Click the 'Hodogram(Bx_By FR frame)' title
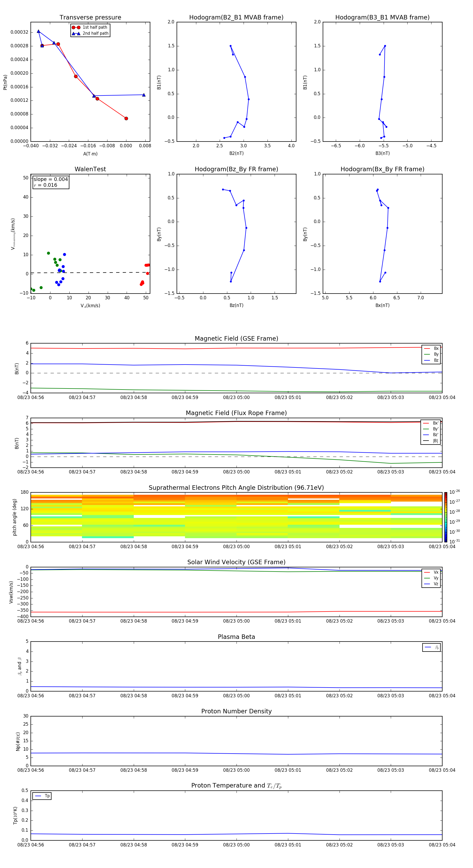Image resolution: width=473 pixels, height=868 pixels. click(382, 169)
